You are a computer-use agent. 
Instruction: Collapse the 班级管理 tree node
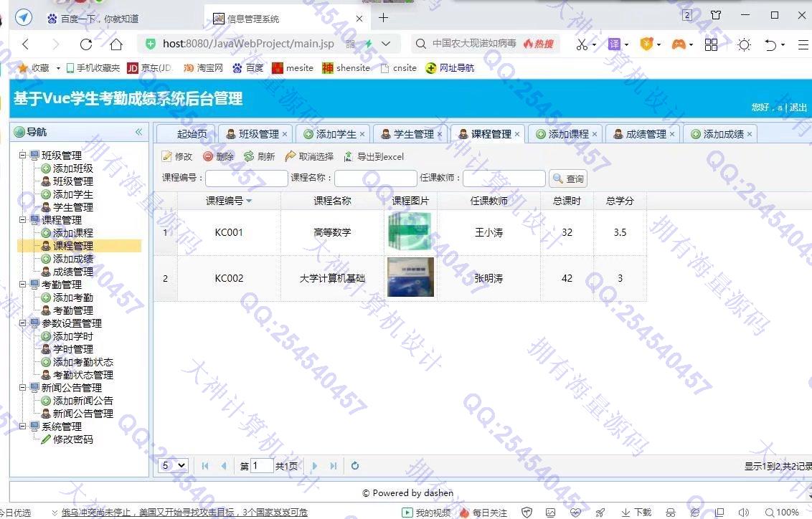point(23,156)
